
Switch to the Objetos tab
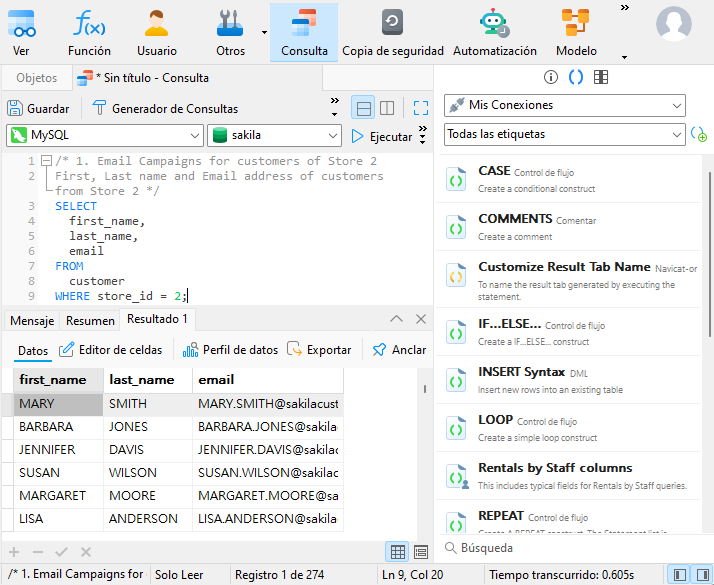[36, 78]
